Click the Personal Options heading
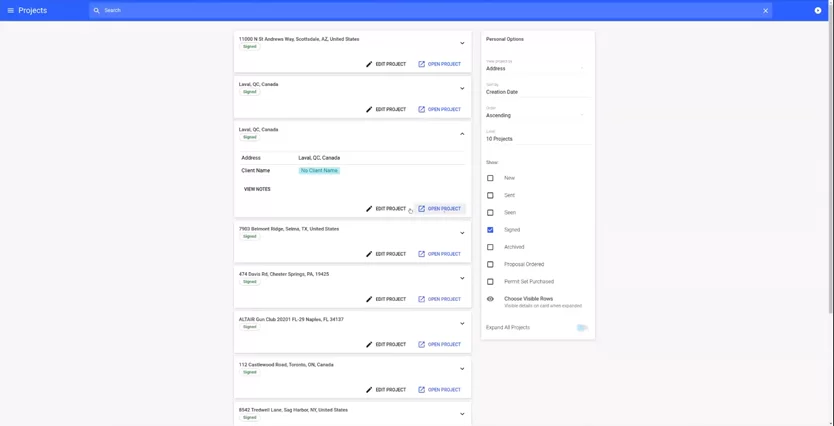 [505, 39]
